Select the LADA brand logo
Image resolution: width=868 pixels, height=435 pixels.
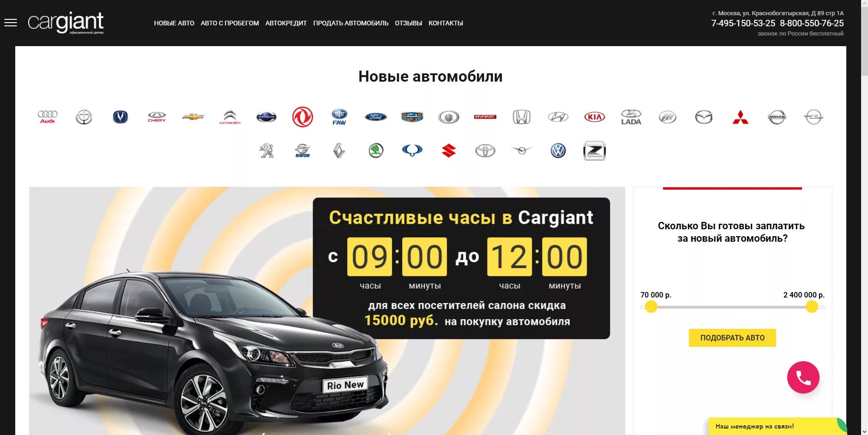(x=631, y=117)
